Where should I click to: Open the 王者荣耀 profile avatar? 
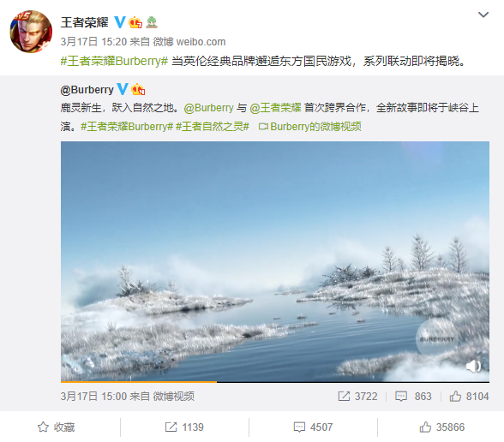point(31,32)
